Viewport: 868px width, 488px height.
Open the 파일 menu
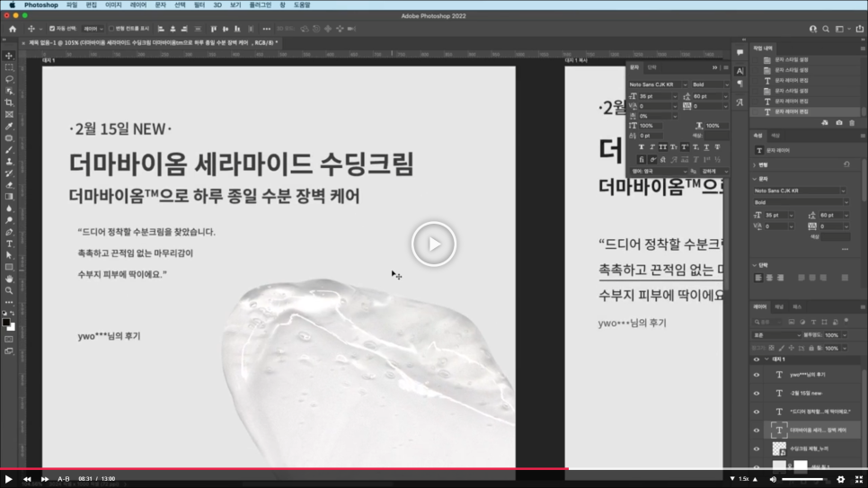(x=72, y=5)
